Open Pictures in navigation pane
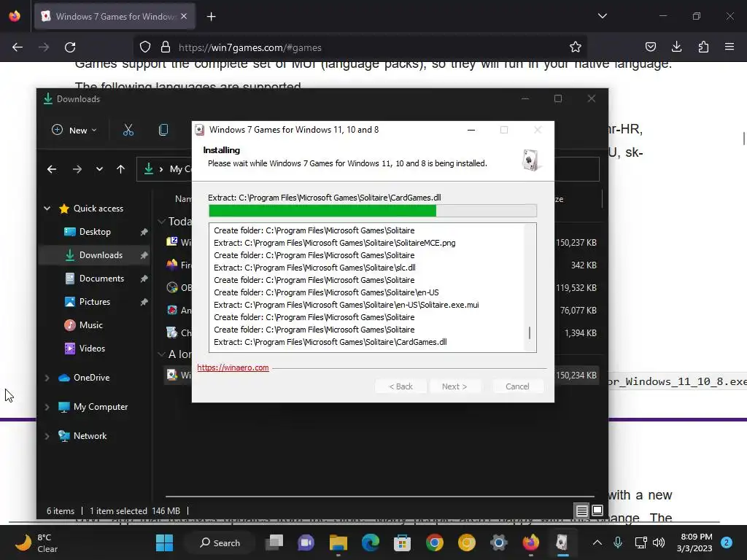Screen dimensions: 747x560 pyautogui.click(x=95, y=302)
